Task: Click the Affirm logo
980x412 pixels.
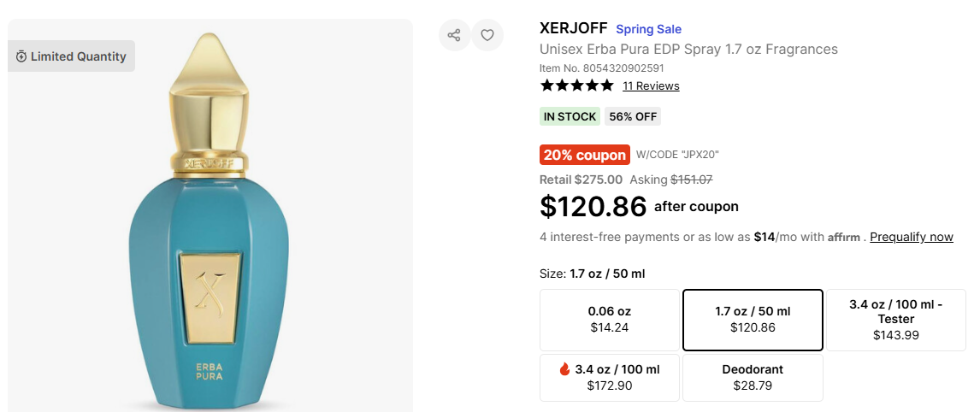Action: [x=843, y=238]
